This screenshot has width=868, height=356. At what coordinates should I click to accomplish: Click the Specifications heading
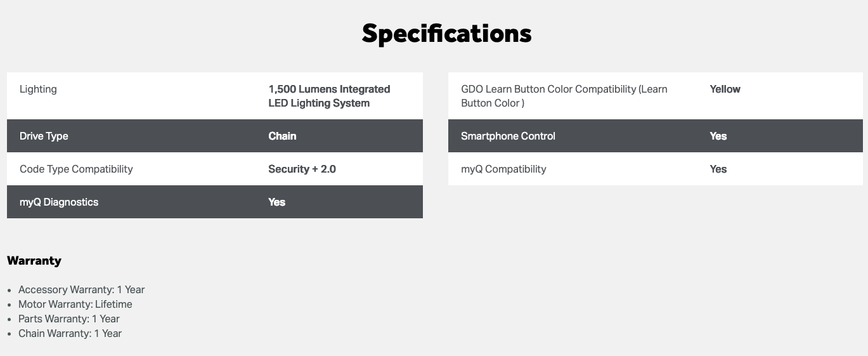pos(446,34)
